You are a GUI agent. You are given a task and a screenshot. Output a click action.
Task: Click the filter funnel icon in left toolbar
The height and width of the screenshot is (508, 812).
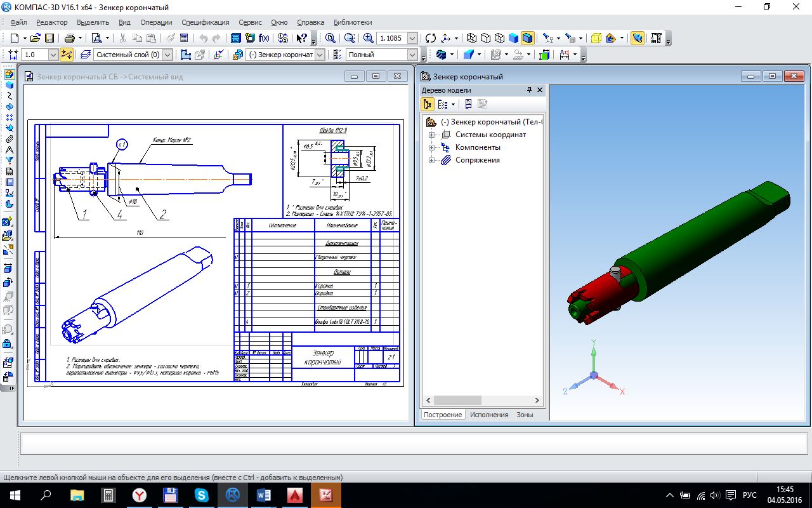9,161
